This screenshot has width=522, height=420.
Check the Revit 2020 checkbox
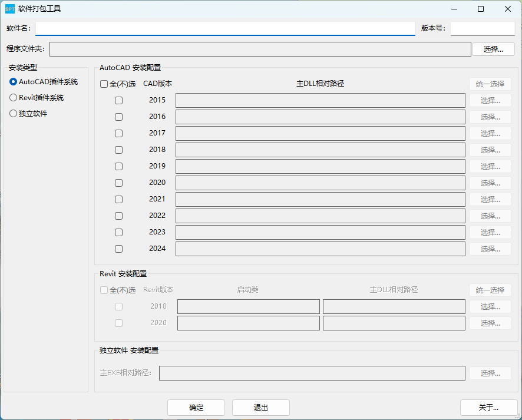(x=118, y=323)
